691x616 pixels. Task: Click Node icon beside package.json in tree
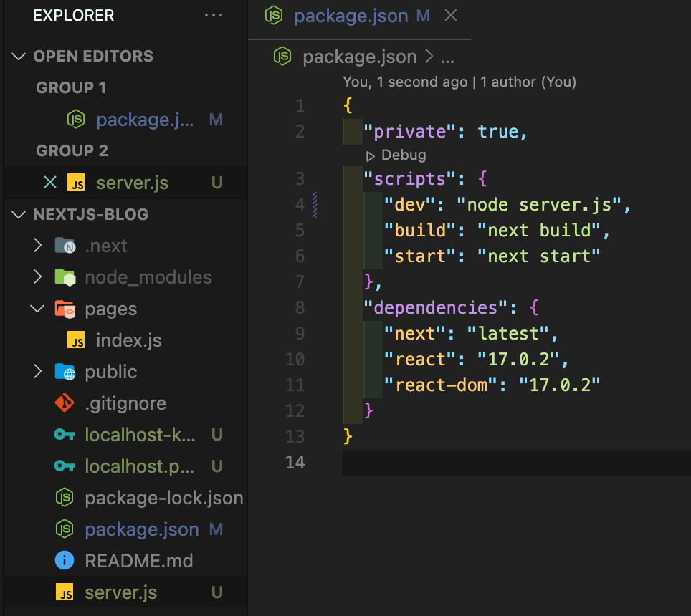tap(65, 529)
